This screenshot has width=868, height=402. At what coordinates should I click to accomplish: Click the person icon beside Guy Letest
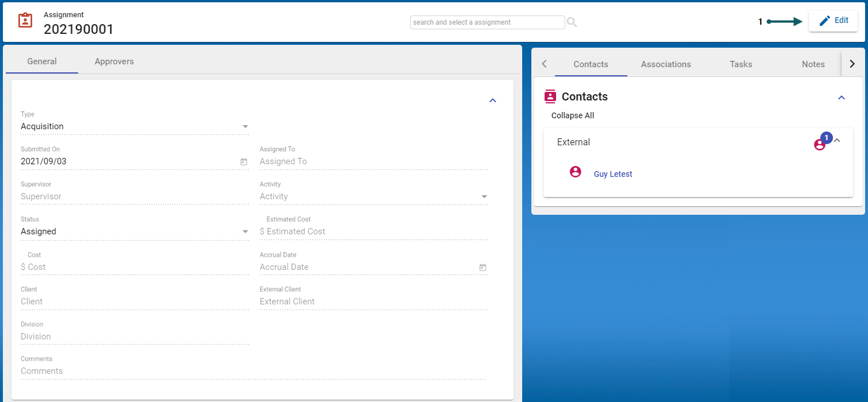[x=575, y=172]
